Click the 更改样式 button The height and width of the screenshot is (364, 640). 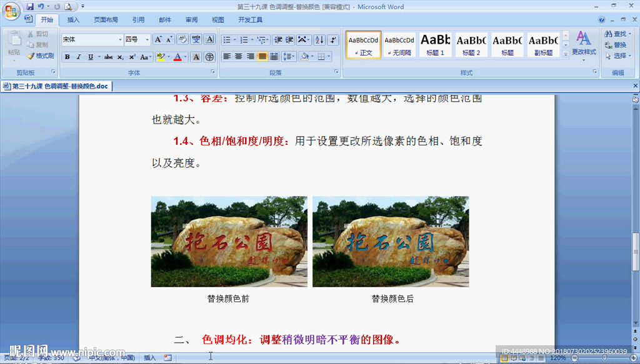point(584,45)
